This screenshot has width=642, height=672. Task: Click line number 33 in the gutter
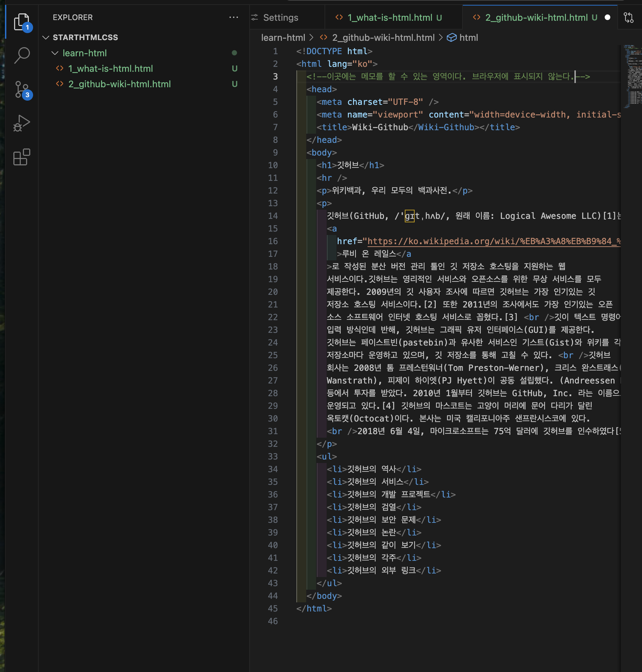click(x=273, y=456)
